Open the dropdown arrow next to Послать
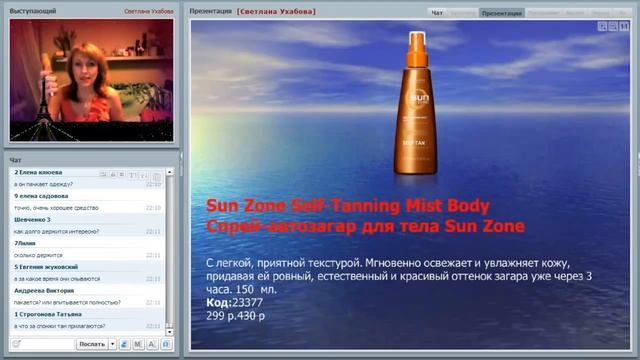 [x=113, y=344]
